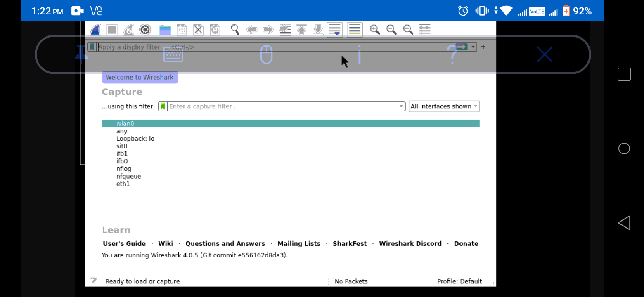Find a packet magnifier icon
Screen dimensions: 644x297
[x=235, y=30]
